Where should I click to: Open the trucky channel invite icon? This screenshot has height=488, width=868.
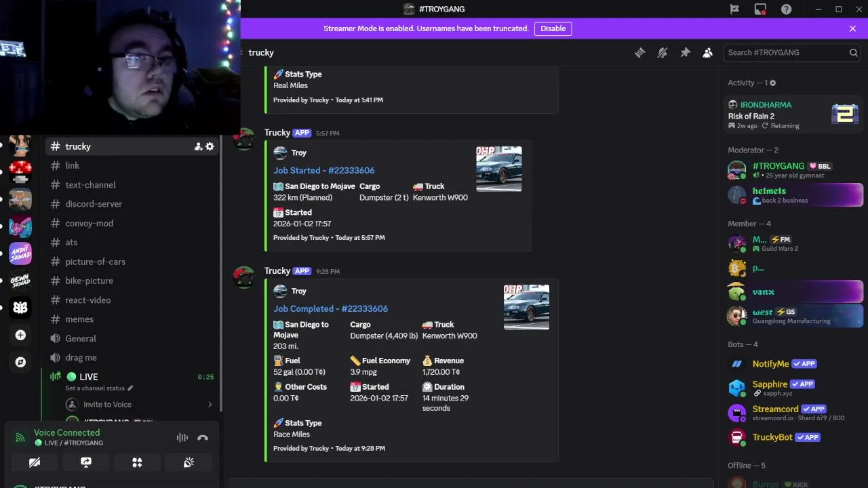(198, 146)
